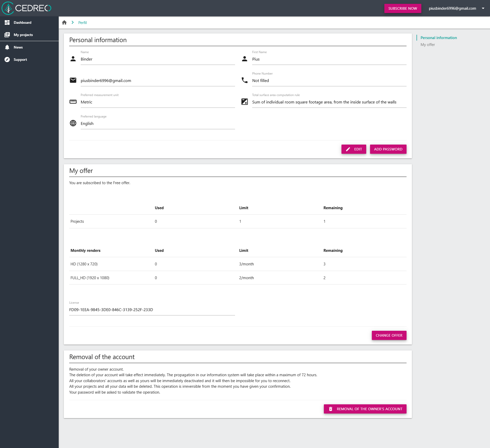Screen dimensions: 490x448
Task: Expand the account email dropdown arrow
Action: pyautogui.click(x=483, y=8)
